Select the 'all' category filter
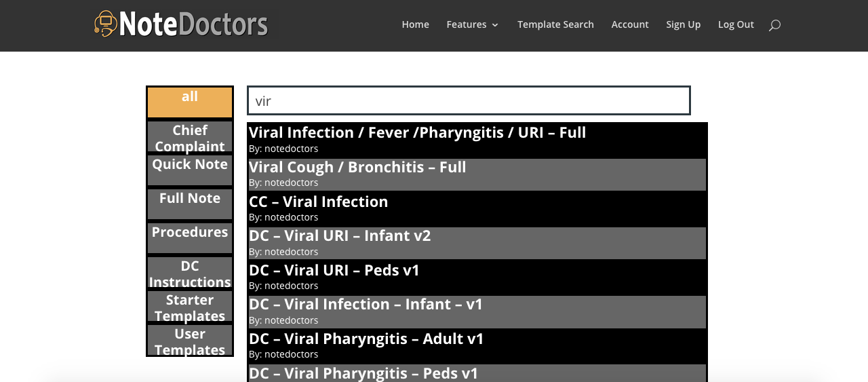 pos(190,102)
